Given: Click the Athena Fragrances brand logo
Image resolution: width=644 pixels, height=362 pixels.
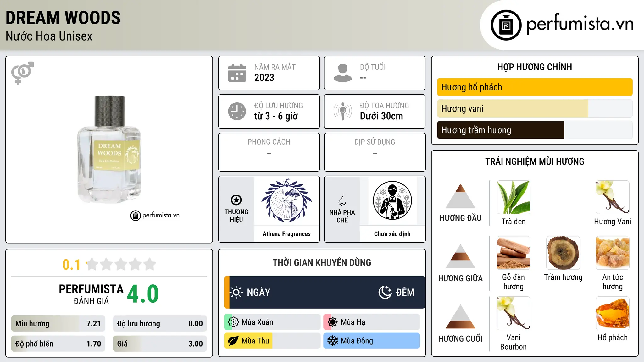Looking at the screenshot, I should (x=286, y=200).
